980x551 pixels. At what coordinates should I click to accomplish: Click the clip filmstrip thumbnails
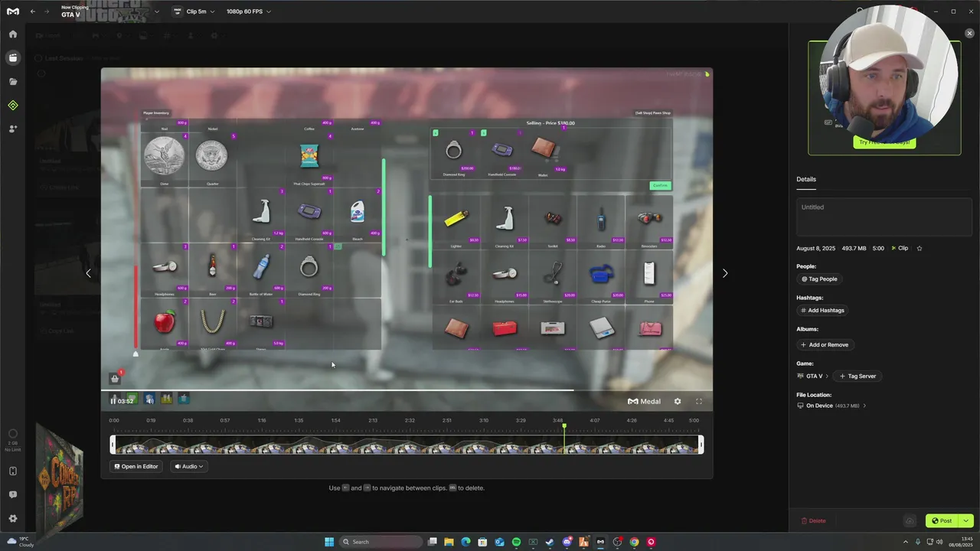pyautogui.click(x=407, y=445)
